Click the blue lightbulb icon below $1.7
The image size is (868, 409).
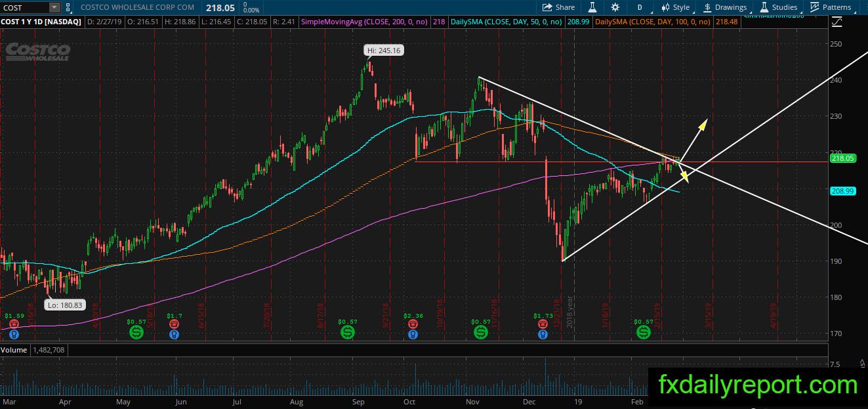tap(174, 334)
